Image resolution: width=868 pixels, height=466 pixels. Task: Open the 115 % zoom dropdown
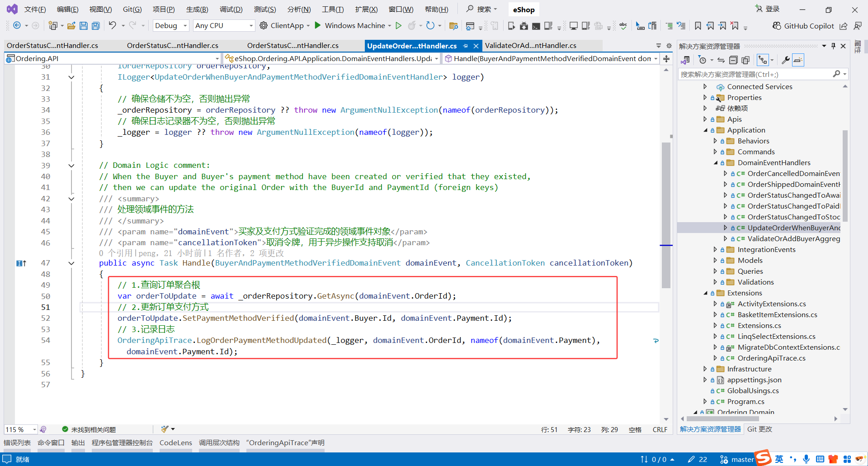pyautogui.click(x=21, y=429)
